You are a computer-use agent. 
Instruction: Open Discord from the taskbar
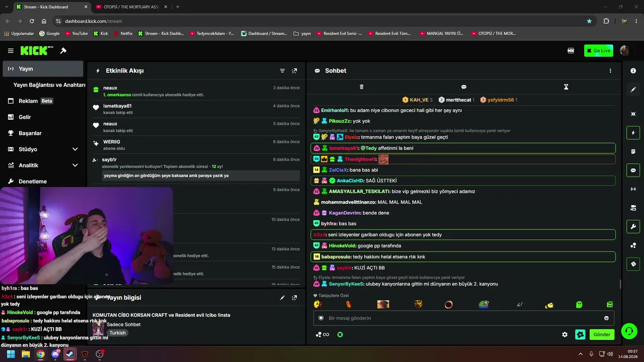click(x=55, y=354)
